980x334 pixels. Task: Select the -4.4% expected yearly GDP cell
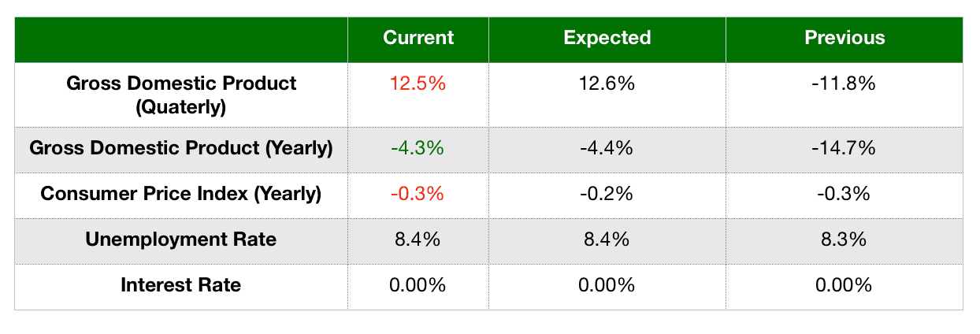[607, 148]
